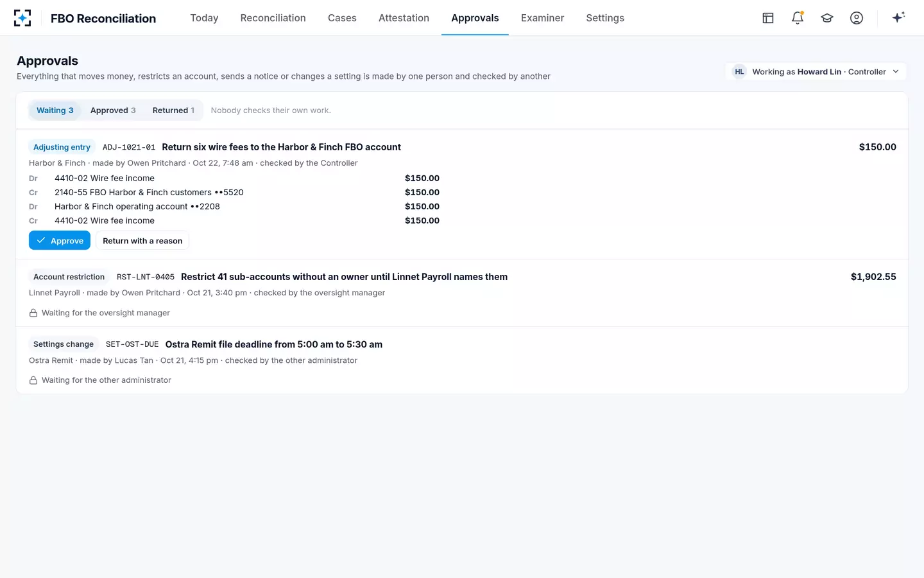
Task: Open the user profile icon
Action: pos(857,18)
